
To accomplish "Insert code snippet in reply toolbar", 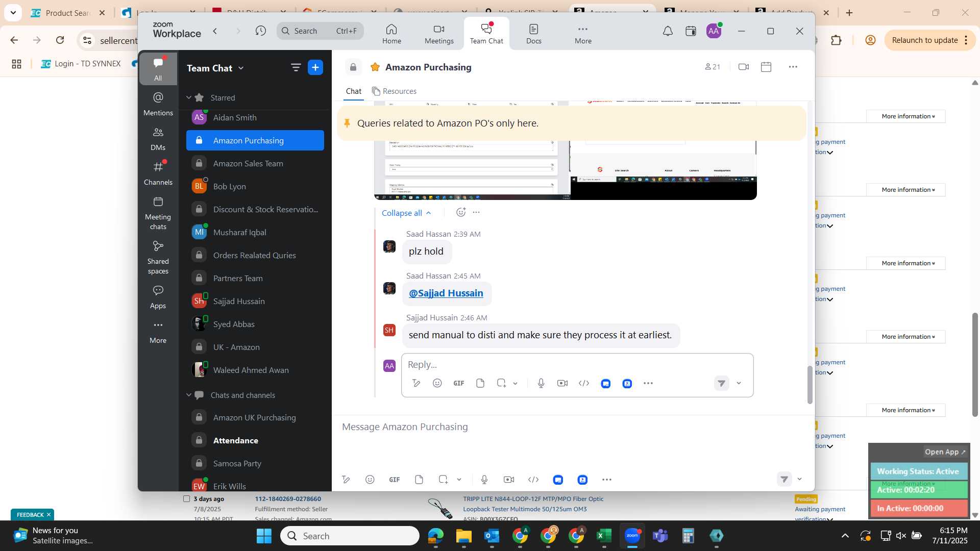I will [x=584, y=383].
